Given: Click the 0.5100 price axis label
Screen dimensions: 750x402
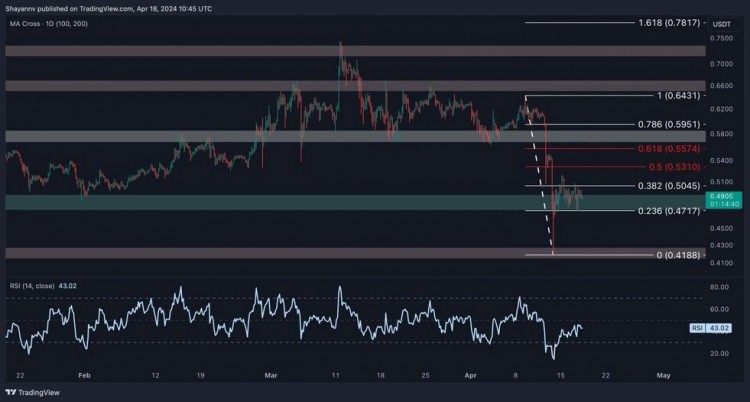Looking at the screenshot, I should coord(719,182).
